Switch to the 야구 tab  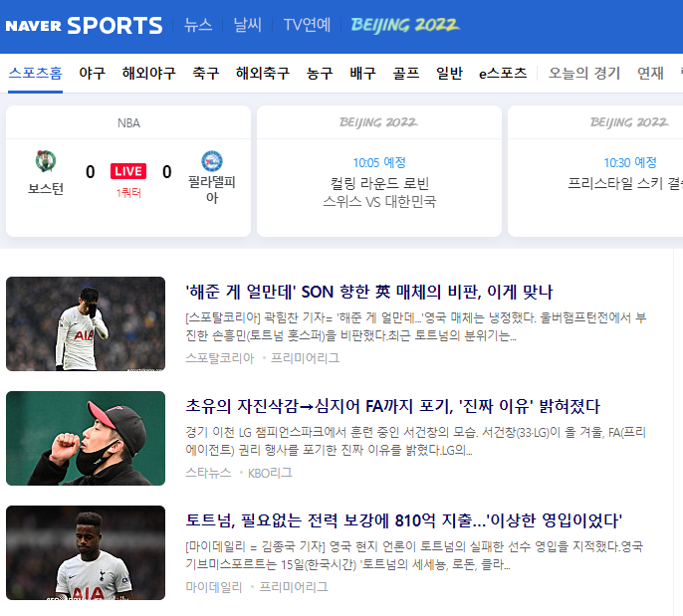[x=93, y=73]
